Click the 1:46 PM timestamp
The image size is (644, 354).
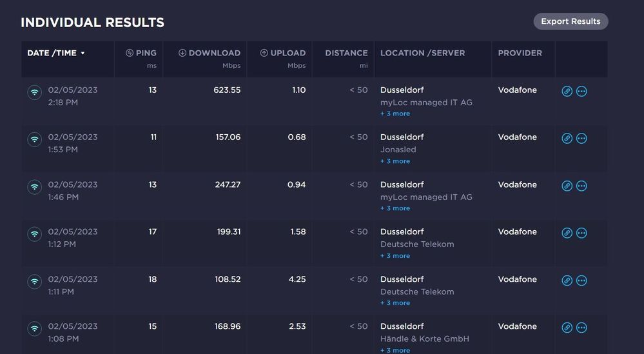pos(63,197)
